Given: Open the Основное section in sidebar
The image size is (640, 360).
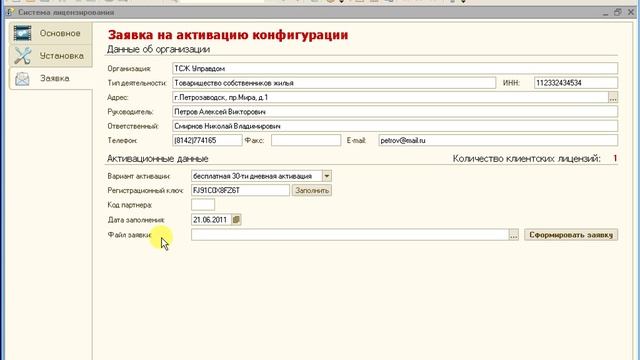Looking at the screenshot, I should (51, 33).
